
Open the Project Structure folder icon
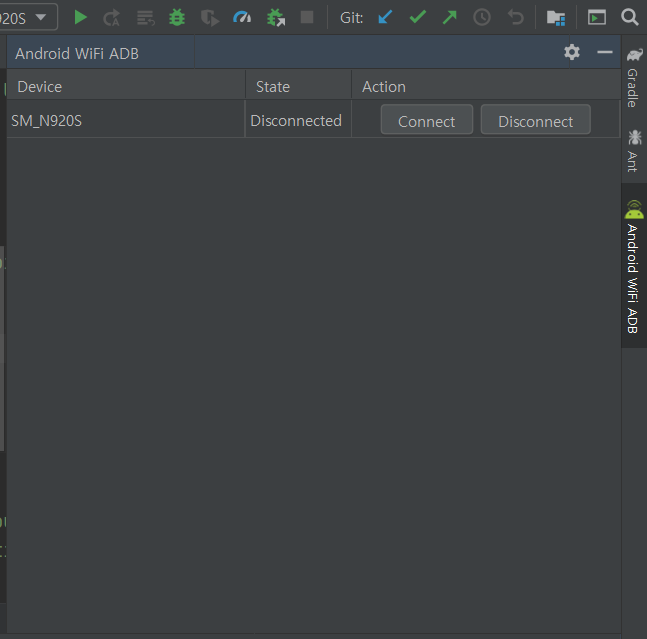pos(556,18)
